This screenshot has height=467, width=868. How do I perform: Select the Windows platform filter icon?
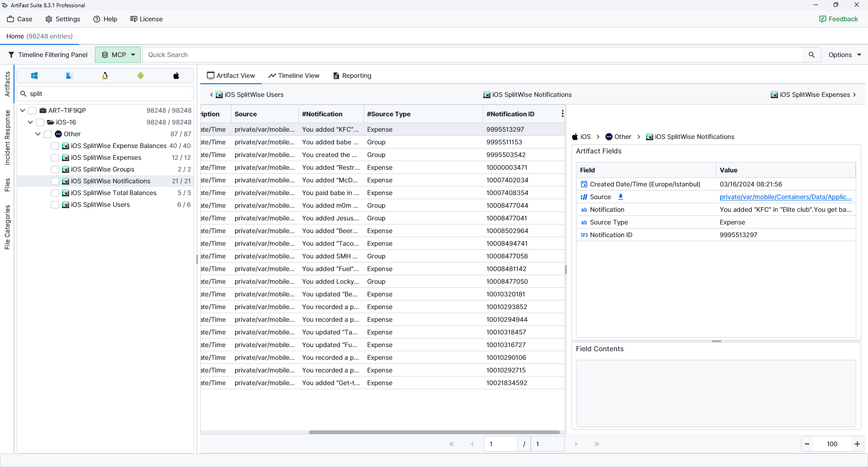pos(34,76)
